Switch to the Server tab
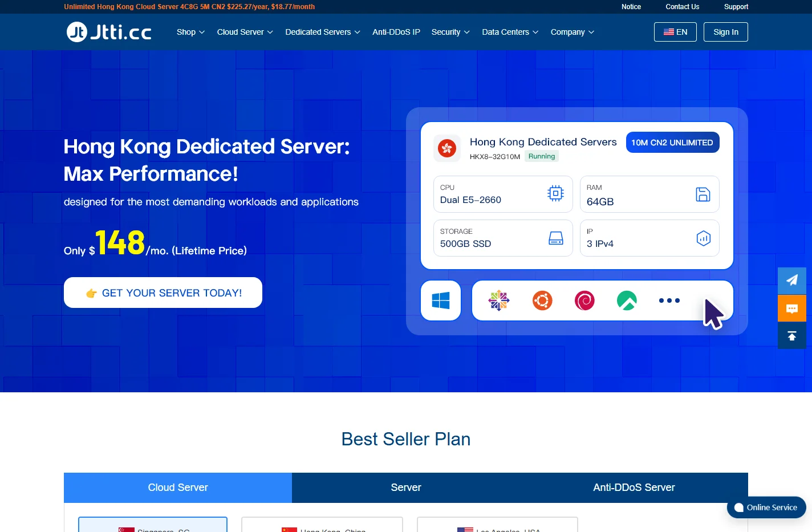 (406, 488)
